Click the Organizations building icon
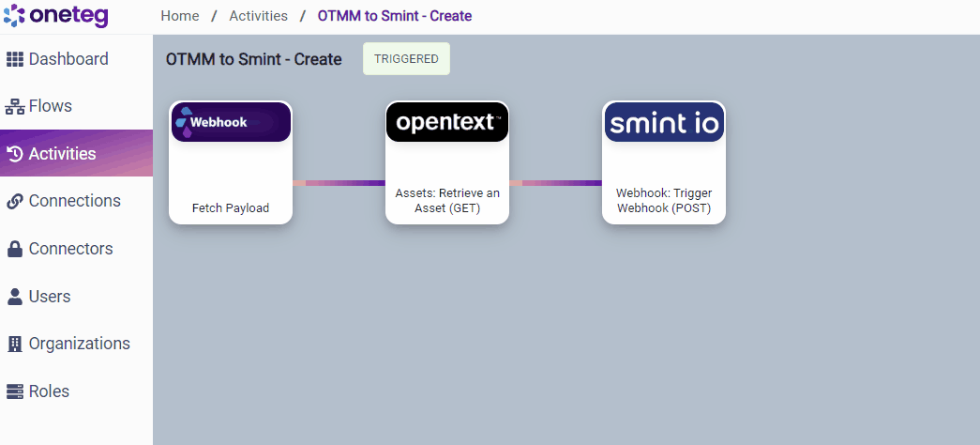980x445 pixels. pyautogui.click(x=15, y=344)
